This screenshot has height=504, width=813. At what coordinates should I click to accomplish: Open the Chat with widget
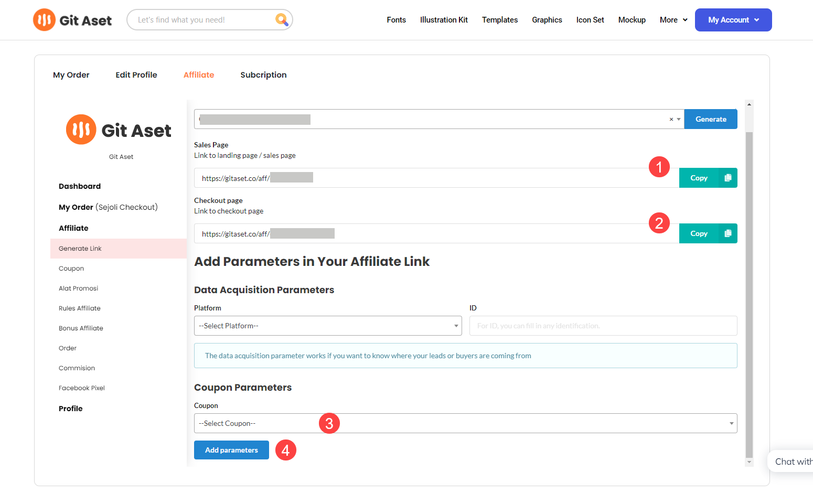[x=790, y=462]
